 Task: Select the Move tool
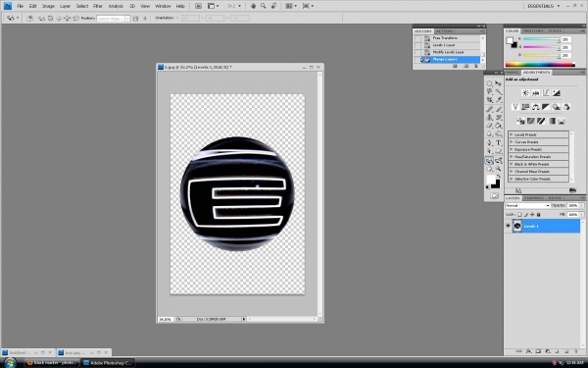(x=499, y=83)
